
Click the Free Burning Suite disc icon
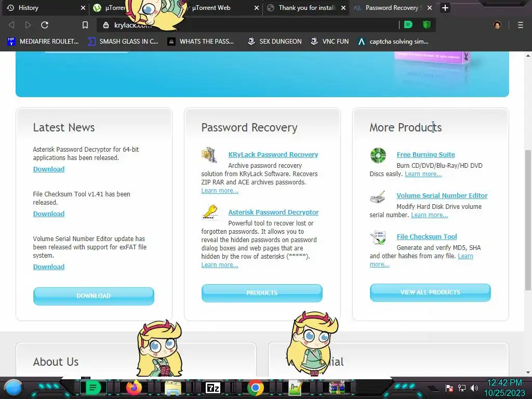pos(378,155)
